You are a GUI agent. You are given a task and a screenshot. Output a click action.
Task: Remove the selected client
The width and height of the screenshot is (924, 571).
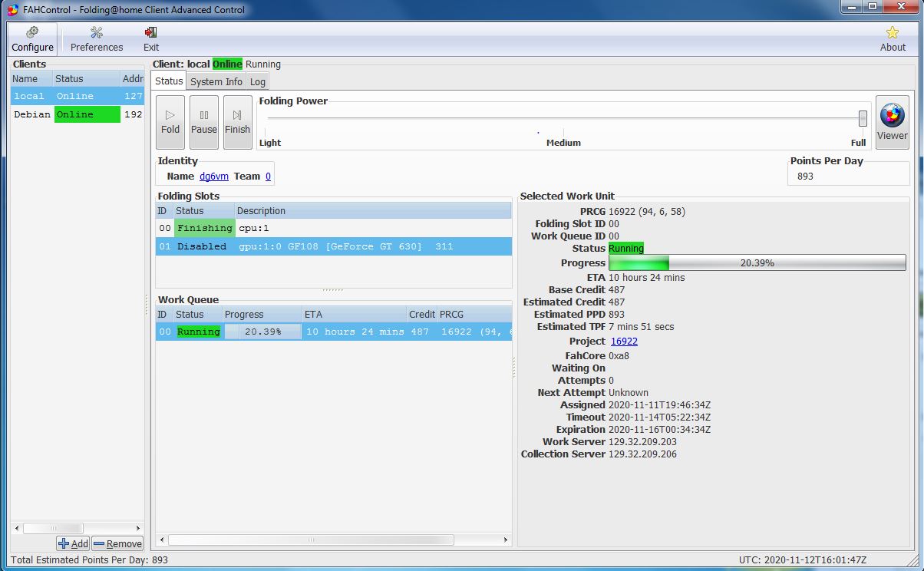pos(117,543)
